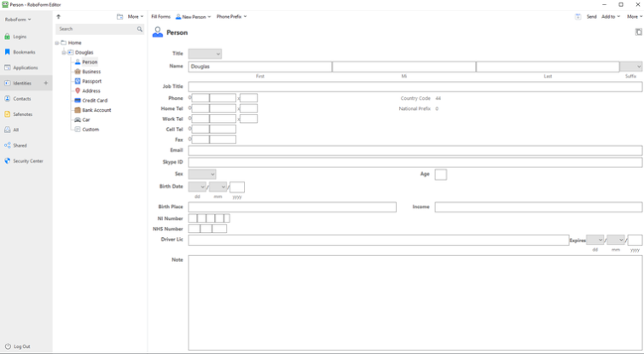Click the Job Title field
644x354 pixels.
pyautogui.click(x=415, y=87)
